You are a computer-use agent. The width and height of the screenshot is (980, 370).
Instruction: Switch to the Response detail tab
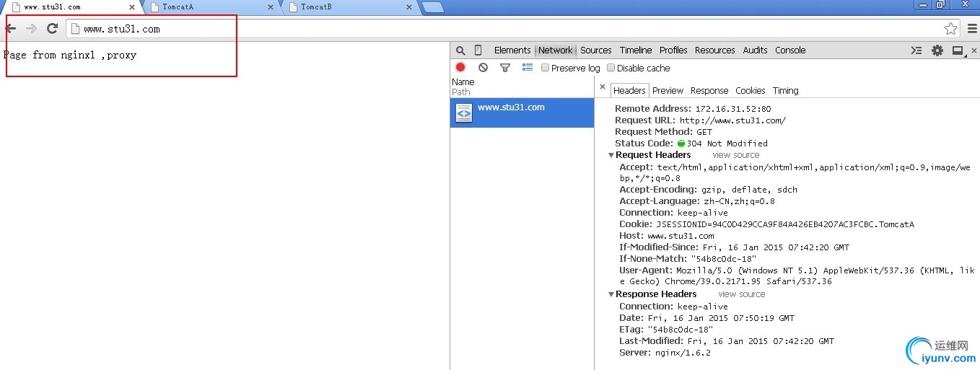709,91
